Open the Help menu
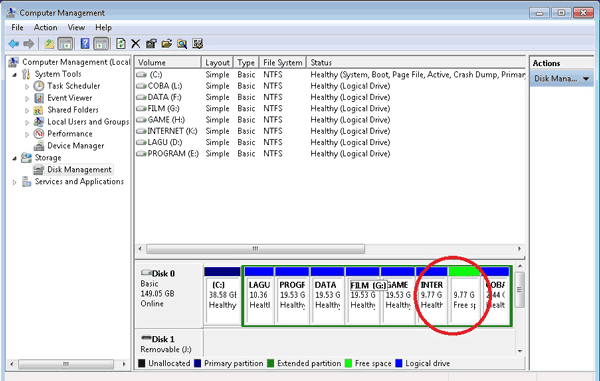The image size is (600, 381). coord(103,28)
